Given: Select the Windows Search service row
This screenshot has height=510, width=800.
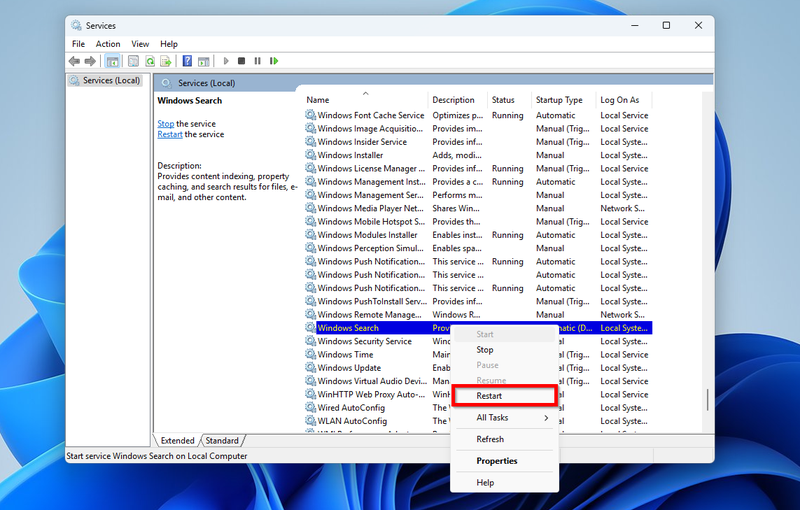Looking at the screenshot, I should pos(478,327).
